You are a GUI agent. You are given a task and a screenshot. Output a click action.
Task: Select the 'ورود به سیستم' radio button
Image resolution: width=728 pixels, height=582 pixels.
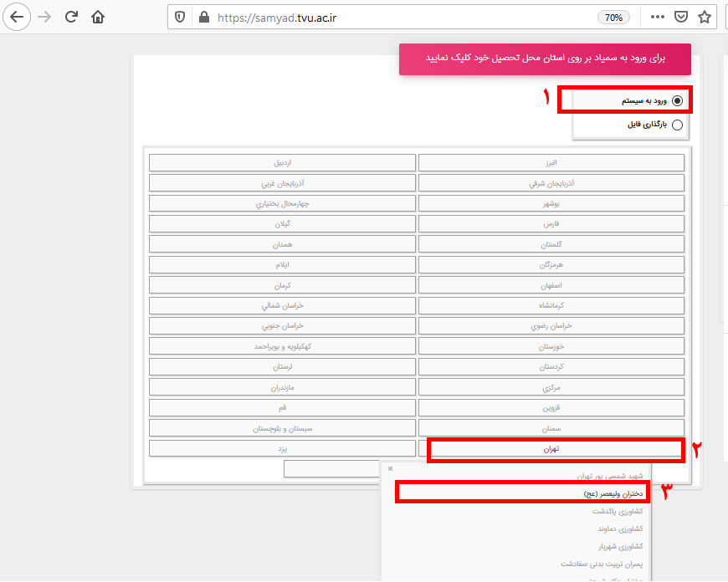pyautogui.click(x=678, y=100)
